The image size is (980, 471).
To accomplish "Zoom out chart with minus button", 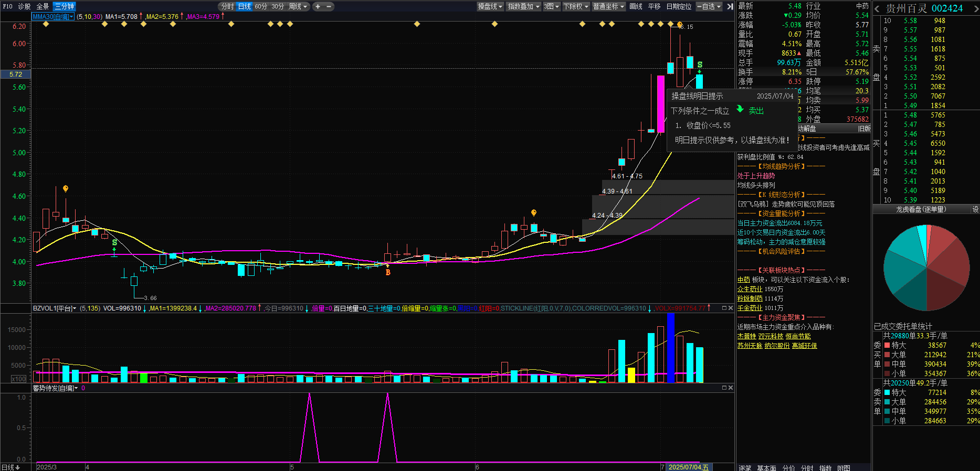I will click(329, 6).
